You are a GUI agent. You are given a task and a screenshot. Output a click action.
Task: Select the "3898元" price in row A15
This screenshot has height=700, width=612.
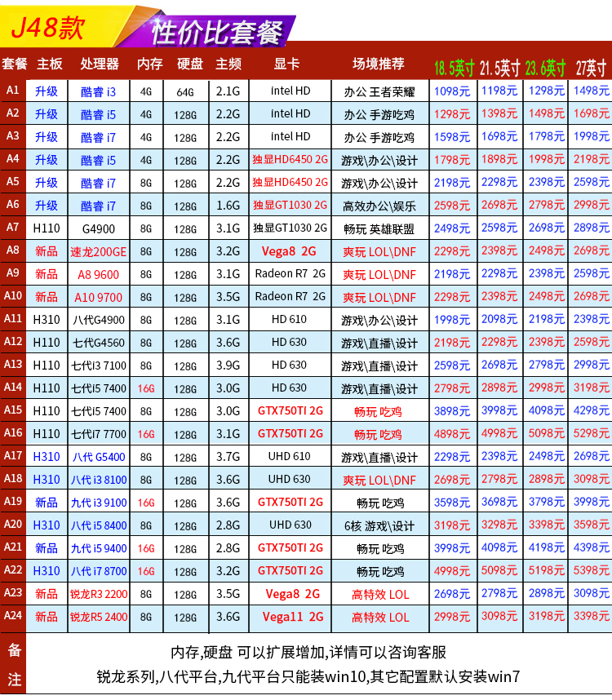[453, 410]
